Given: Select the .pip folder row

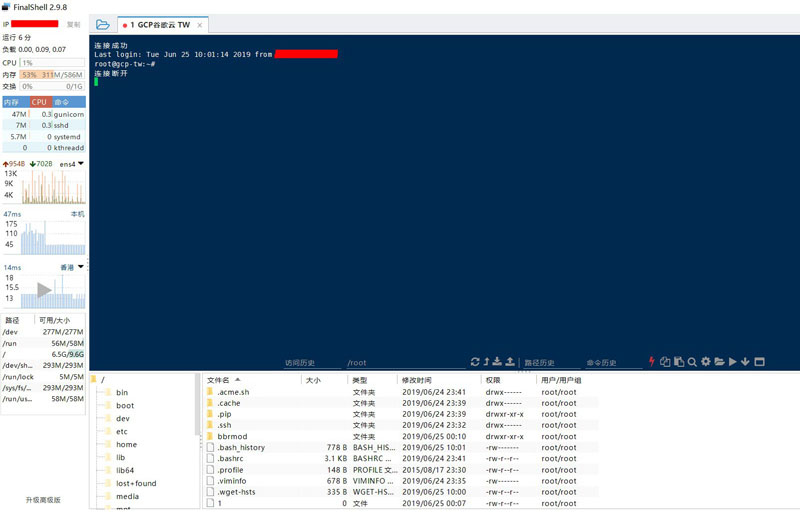Looking at the screenshot, I should [401, 415].
